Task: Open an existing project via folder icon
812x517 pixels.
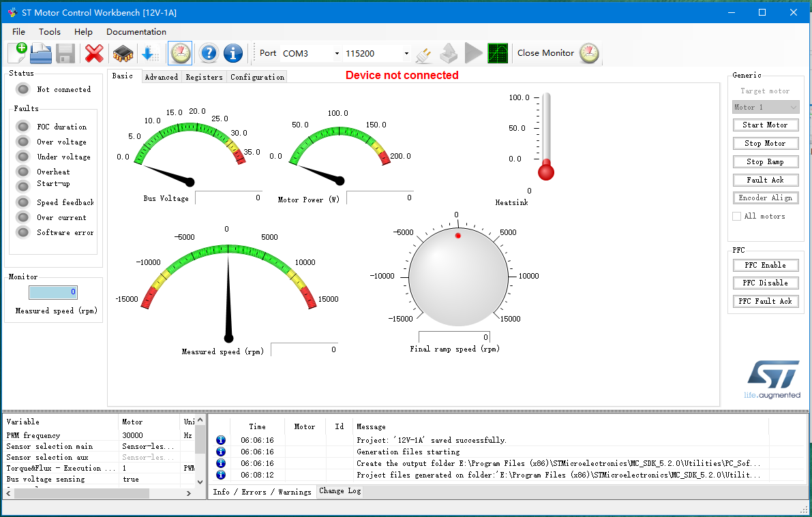Action: [41, 53]
